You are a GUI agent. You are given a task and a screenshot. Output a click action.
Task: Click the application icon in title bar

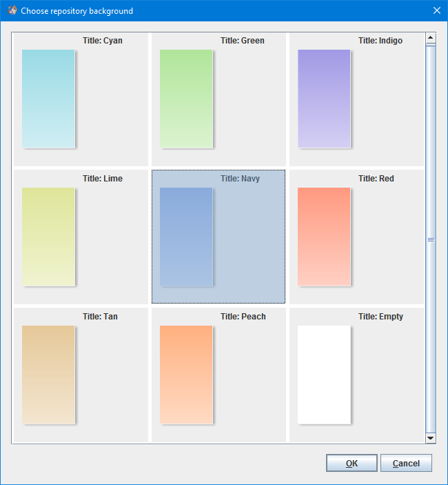click(x=12, y=10)
